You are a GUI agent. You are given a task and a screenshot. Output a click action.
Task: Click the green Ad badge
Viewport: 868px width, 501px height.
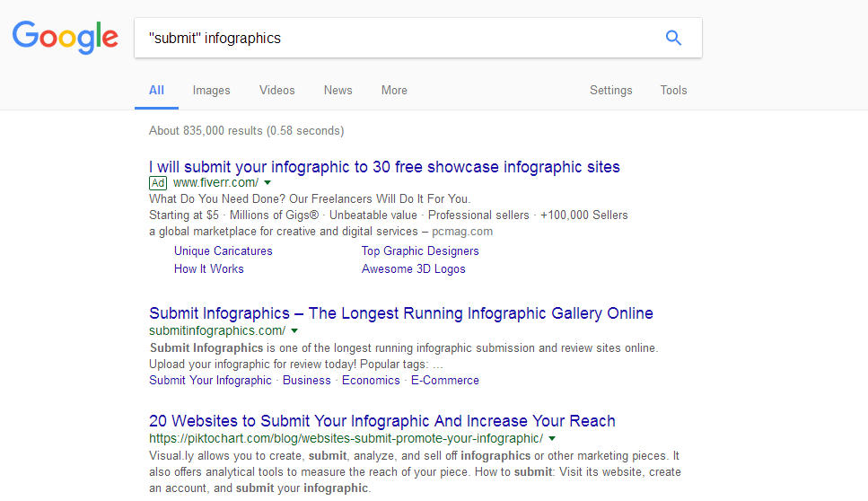click(158, 182)
